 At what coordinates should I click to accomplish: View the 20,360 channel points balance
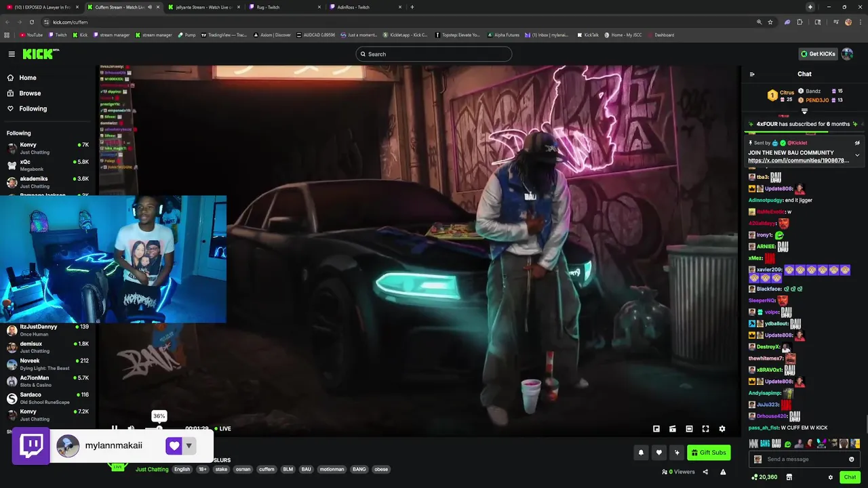pos(764,477)
